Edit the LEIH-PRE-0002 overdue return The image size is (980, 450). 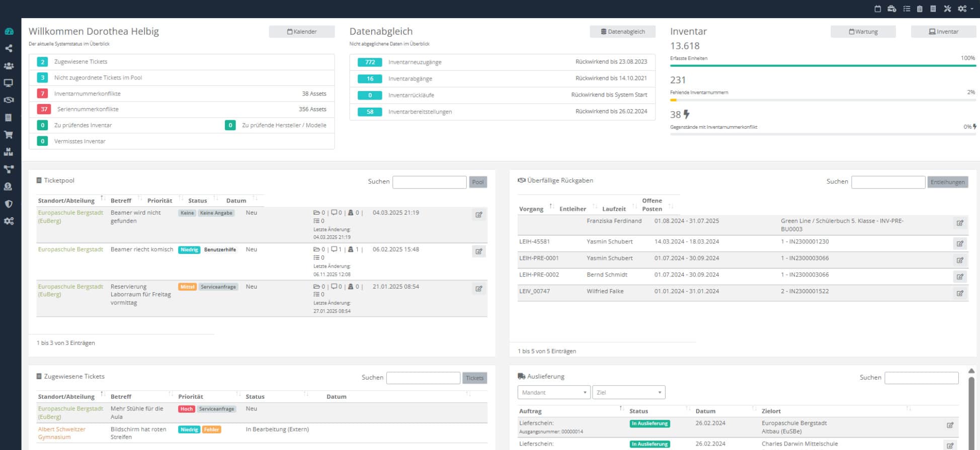pyautogui.click(x=960, y=277)
